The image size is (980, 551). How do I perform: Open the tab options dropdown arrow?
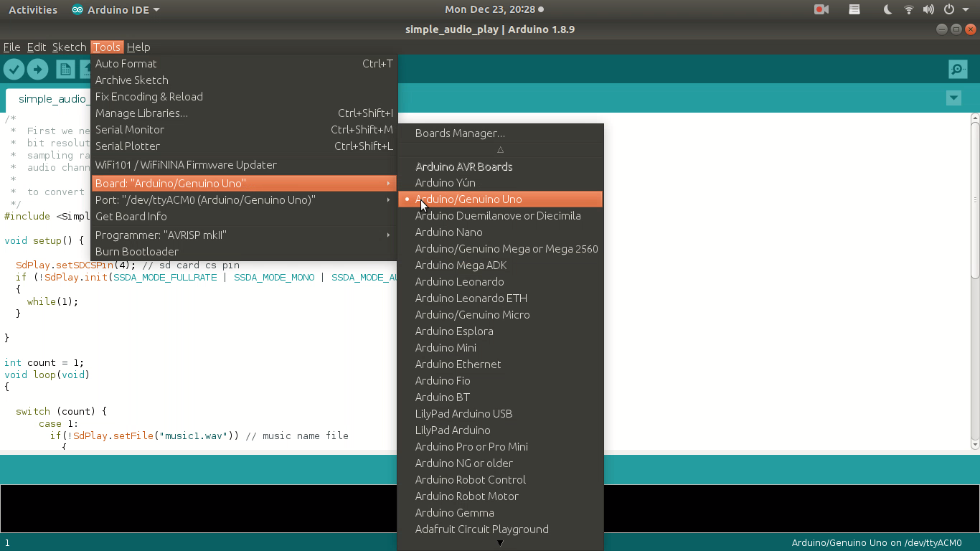[953, 98]
